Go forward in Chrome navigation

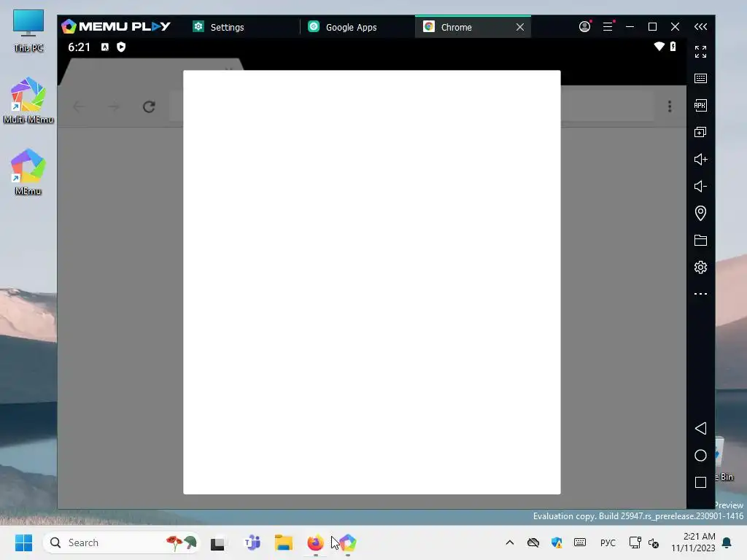tap(114, 106)
